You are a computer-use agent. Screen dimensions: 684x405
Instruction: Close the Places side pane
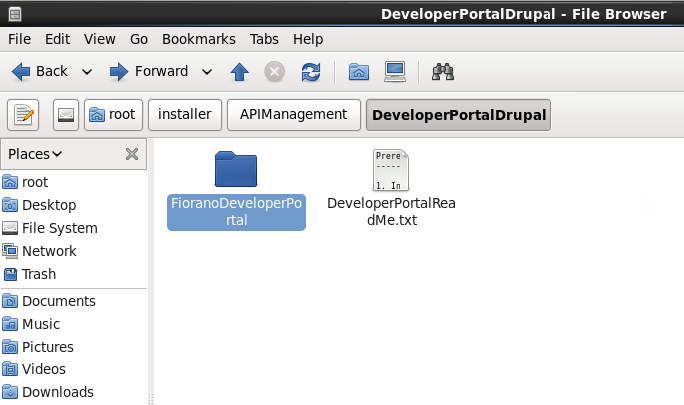tap(132, 154)
